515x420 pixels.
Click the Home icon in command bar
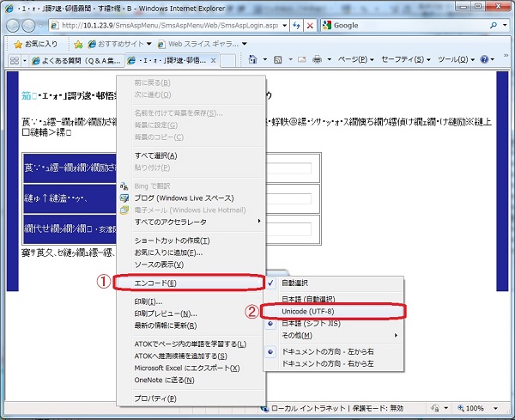click(252, 59)
